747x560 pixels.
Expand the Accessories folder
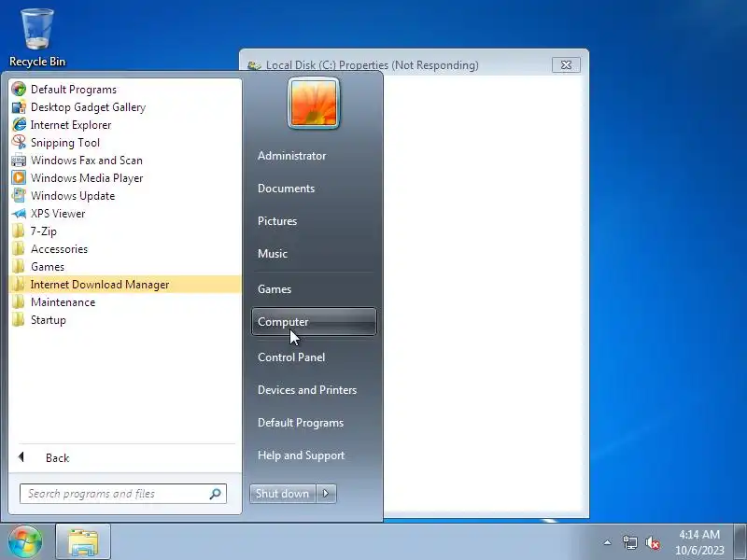coord(125,249)
